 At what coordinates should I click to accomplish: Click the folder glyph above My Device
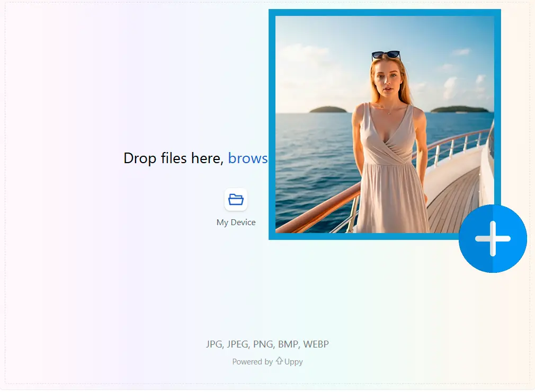236,199
